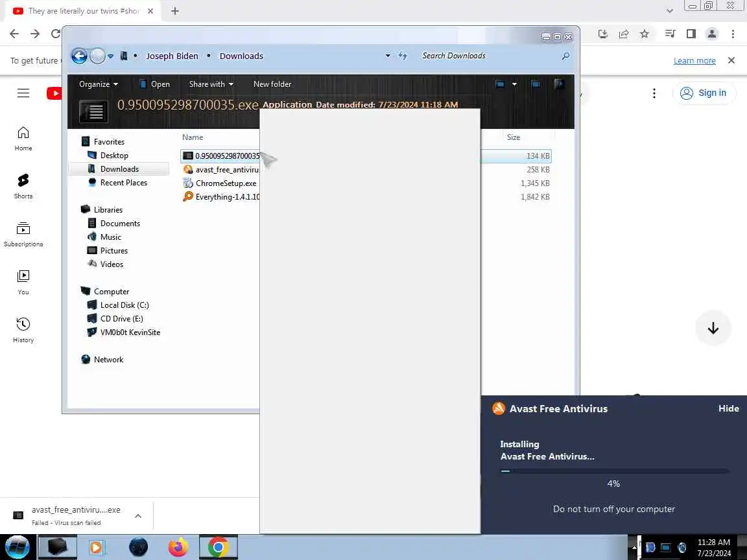The height and width of the screenshot is (560, 747).
Task: Select Network in navigation pane
Action: pyautogui.click(x=109, y=360)
